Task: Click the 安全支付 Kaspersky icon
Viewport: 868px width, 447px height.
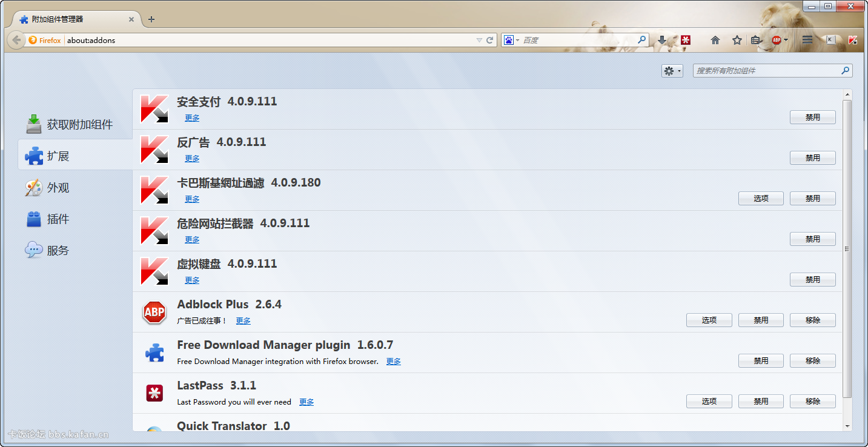Action: point(154,109)
